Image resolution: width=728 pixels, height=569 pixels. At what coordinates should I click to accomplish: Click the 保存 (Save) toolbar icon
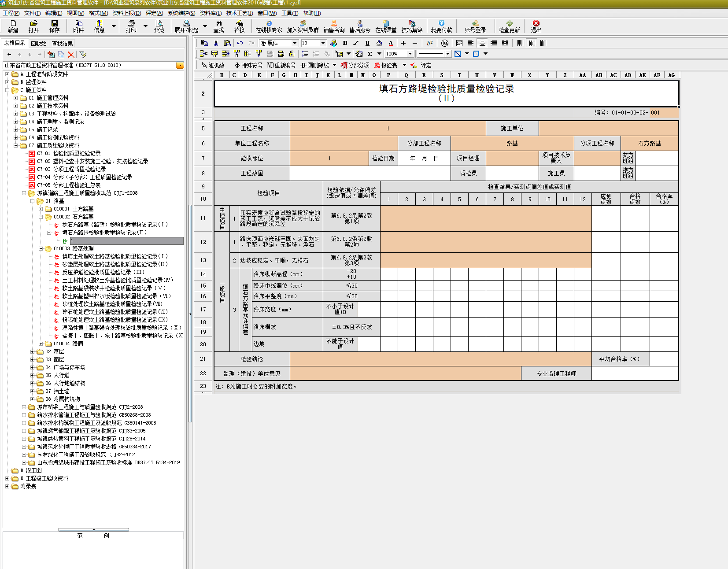[54, 26]
